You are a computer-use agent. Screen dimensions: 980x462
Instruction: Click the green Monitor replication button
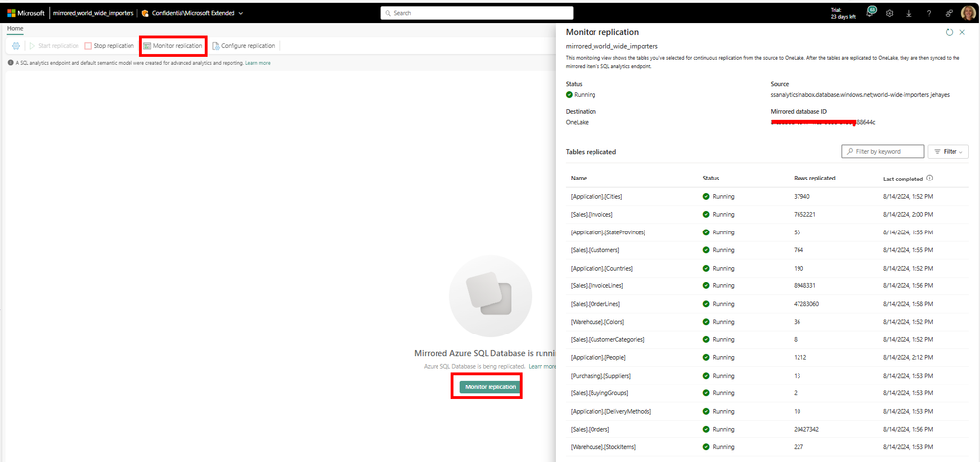point(490,387)
